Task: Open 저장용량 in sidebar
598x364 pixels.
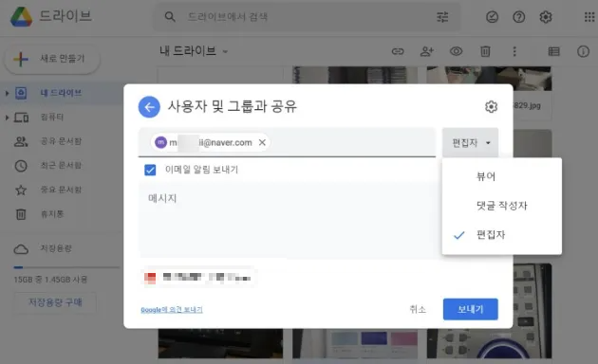Action: 56,248
